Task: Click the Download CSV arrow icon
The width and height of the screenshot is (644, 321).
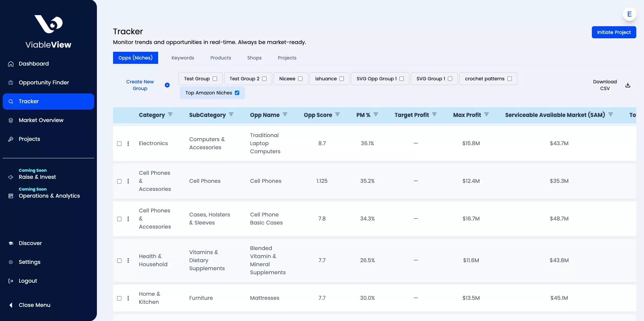Action: pyautogui.click(x=628, y=85)
